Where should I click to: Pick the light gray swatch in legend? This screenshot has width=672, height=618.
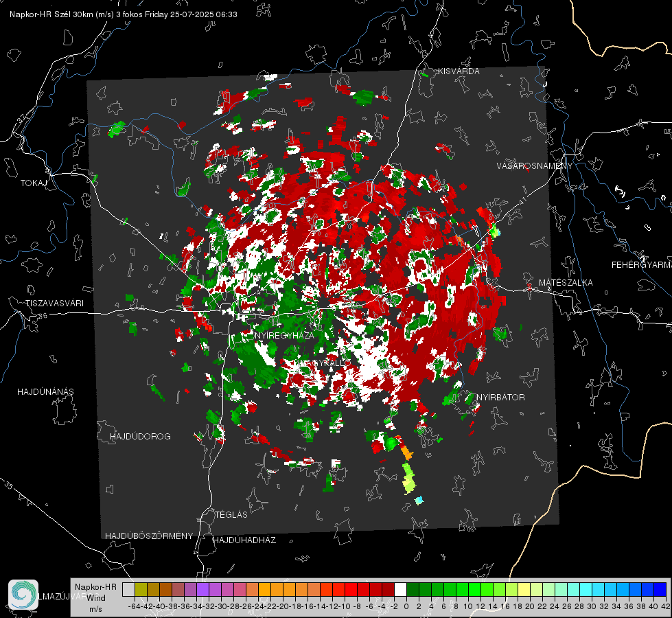tap(128, 590)
